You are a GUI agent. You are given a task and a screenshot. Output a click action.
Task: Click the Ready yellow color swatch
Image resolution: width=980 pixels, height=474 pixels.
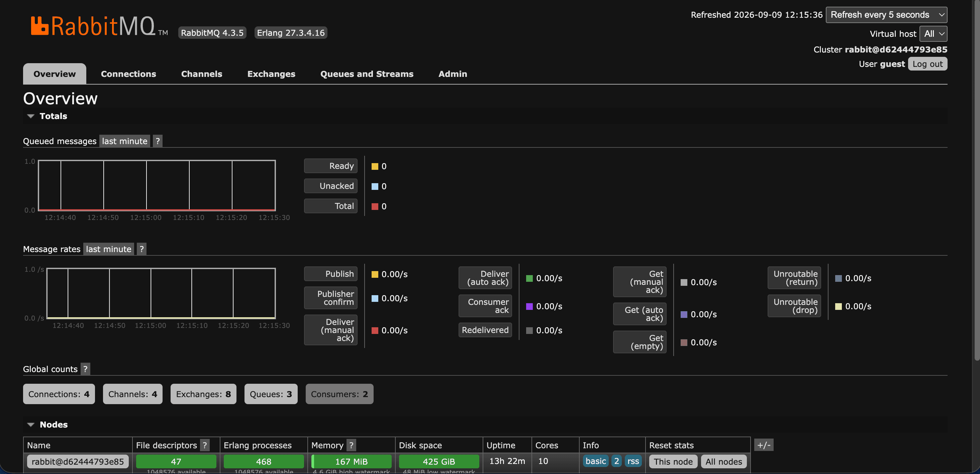click(375, 166)
